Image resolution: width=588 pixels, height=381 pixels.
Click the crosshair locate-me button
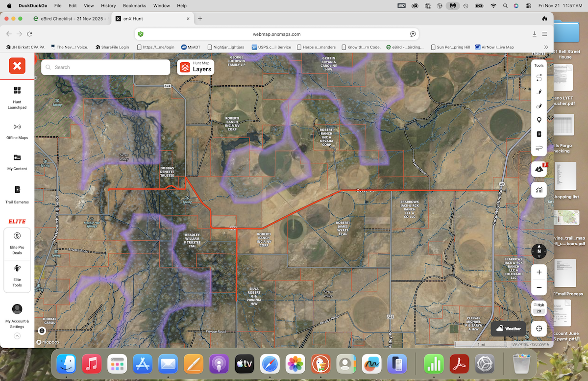tap(539, 329)
